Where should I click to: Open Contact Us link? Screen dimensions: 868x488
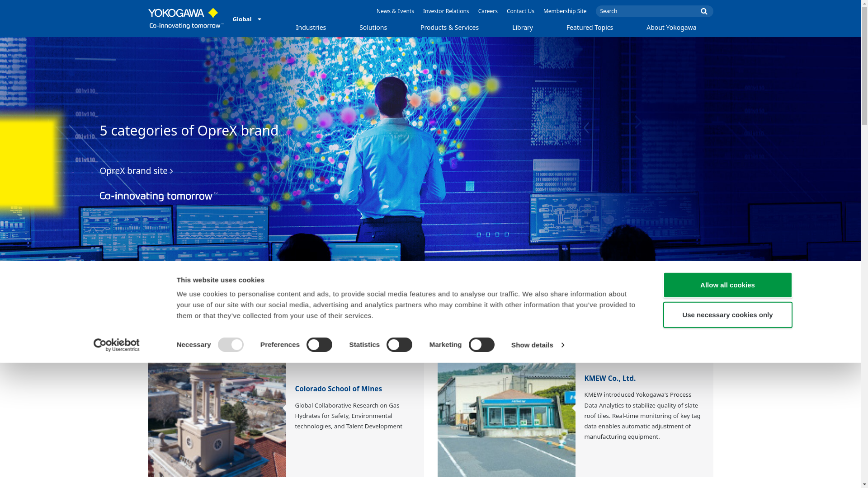click(520, 11)
